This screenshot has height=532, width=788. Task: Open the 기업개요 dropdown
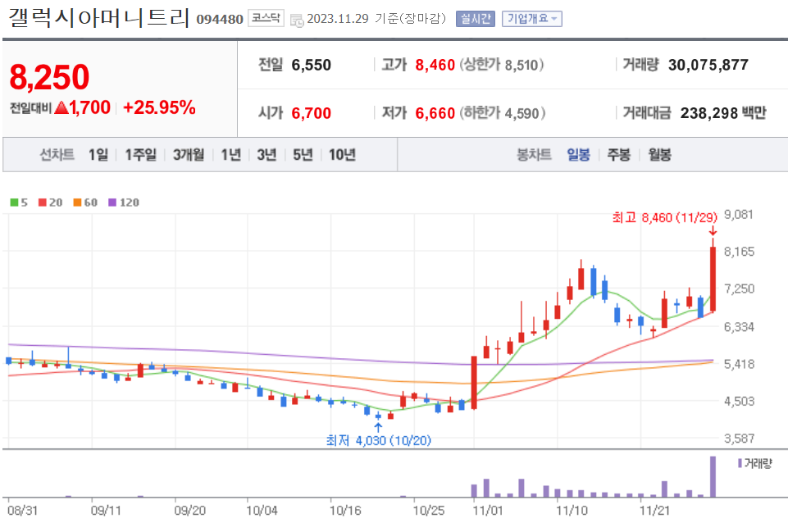[531, 19]
